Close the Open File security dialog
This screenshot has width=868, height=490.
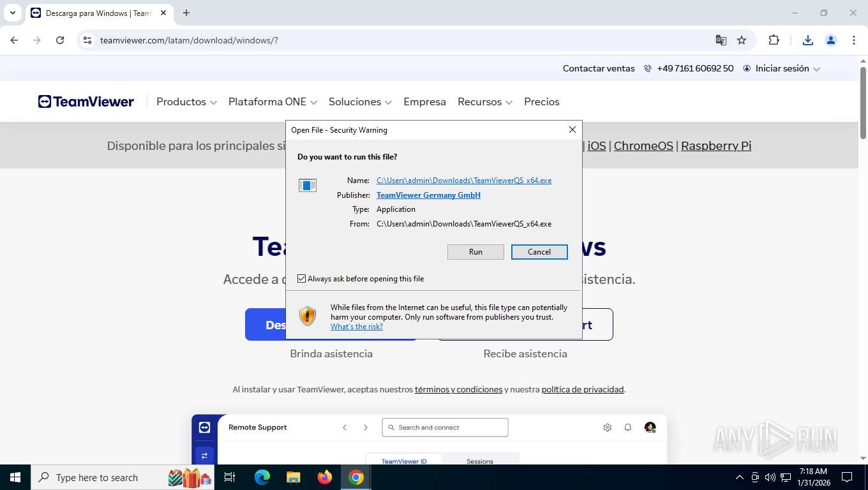pyautogui.click(x=572, y=130)
